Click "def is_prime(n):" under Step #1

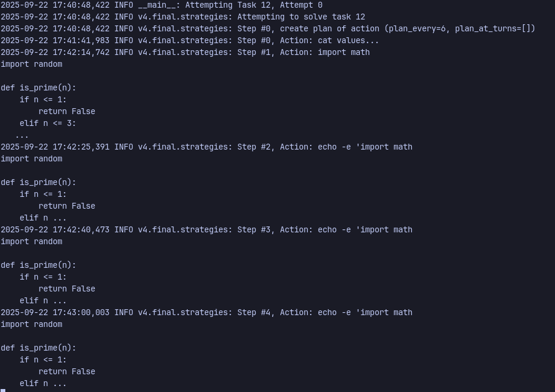coord(38,88)
